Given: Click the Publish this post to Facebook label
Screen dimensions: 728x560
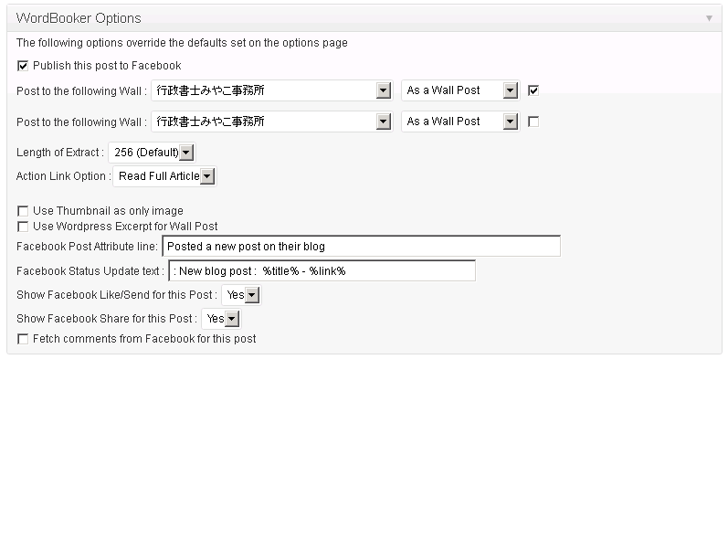Looking at the screenshot, I should 107,66.
